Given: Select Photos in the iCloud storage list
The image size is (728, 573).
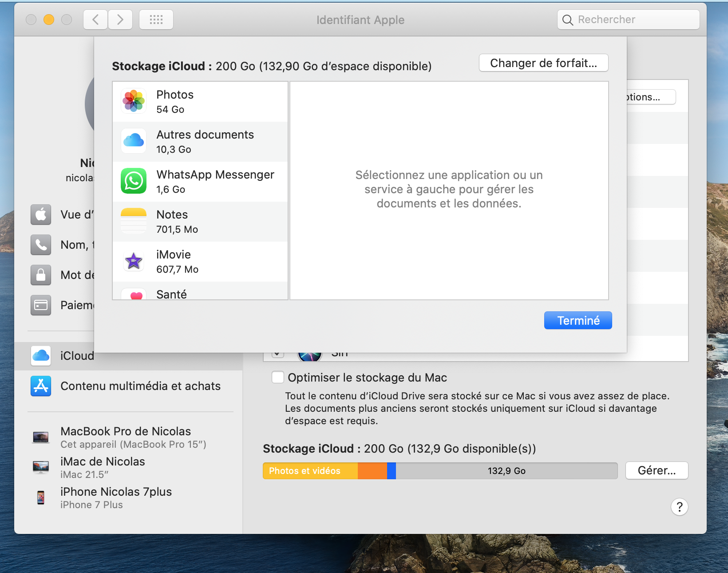Looking at the screenshot, I should [x=200, y=102].
